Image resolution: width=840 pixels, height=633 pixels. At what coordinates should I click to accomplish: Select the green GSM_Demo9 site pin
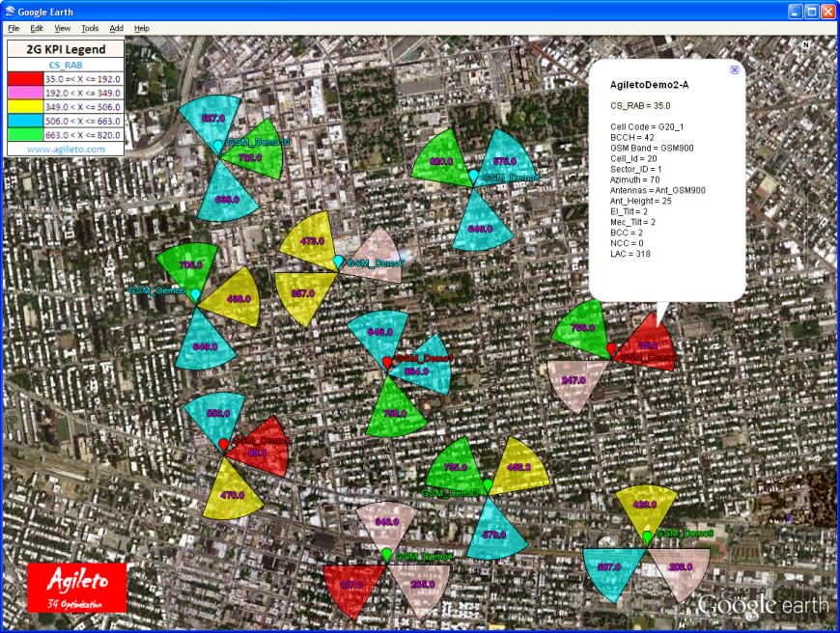(647, 536)
